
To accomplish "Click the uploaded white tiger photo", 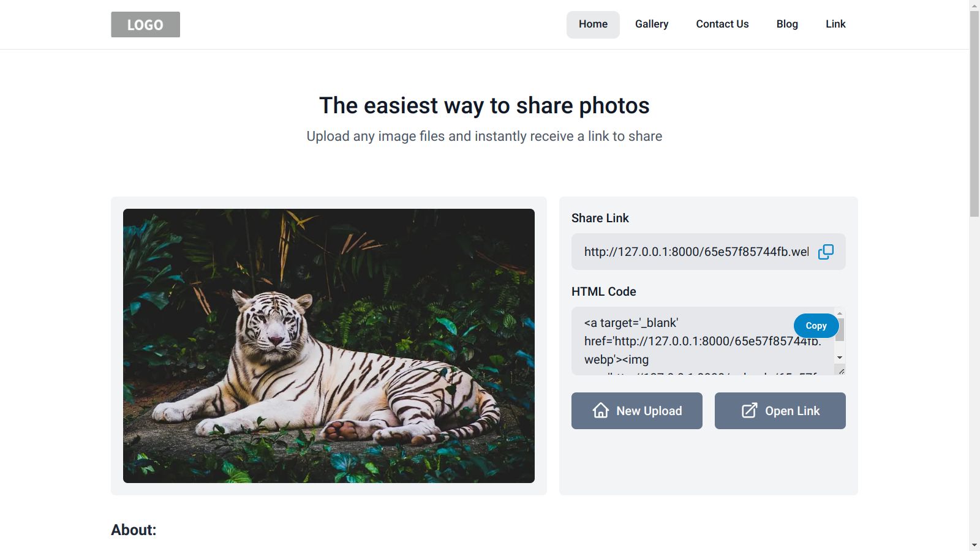I will [329, 346].
